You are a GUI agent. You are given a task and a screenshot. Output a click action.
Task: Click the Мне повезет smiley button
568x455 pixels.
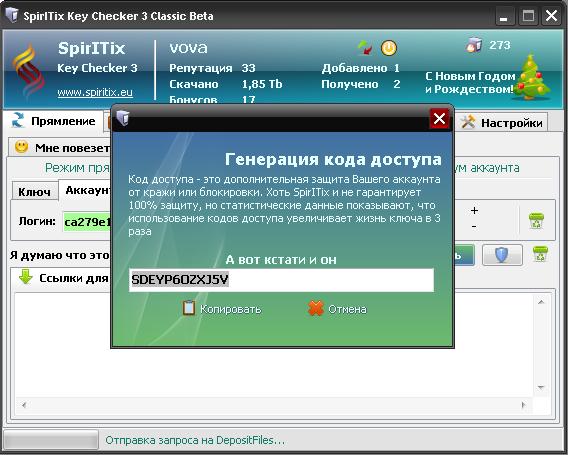60,148
